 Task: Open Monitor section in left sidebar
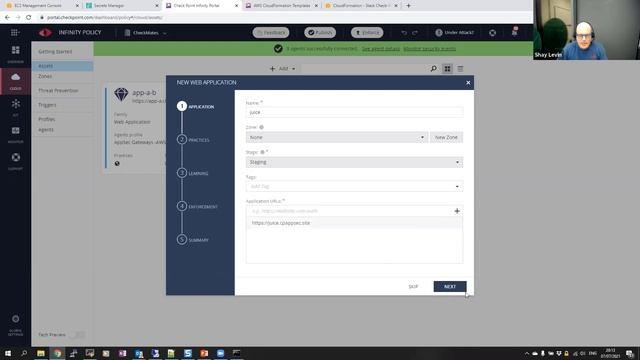tap(16, 134)
